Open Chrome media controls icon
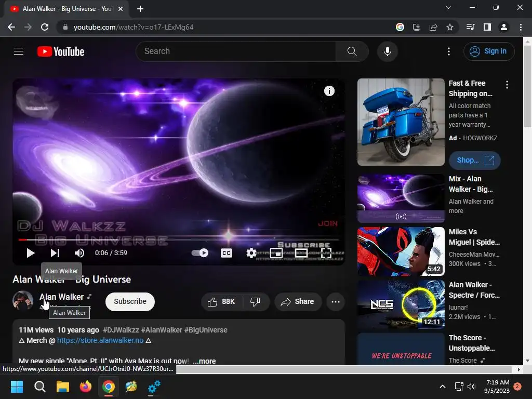Viewport: 532px width, 399px height. click(471, 27)
